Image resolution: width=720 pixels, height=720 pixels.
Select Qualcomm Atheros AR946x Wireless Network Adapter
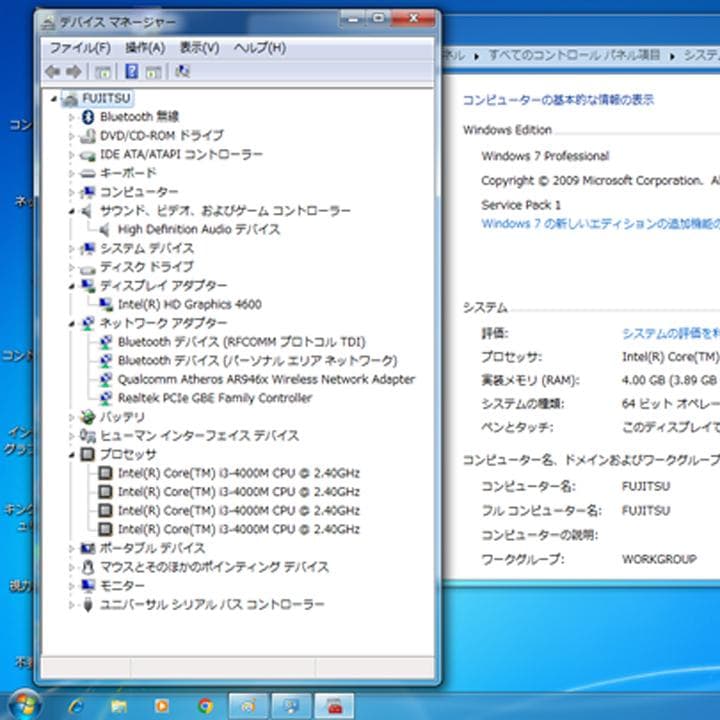click(266, 379)
